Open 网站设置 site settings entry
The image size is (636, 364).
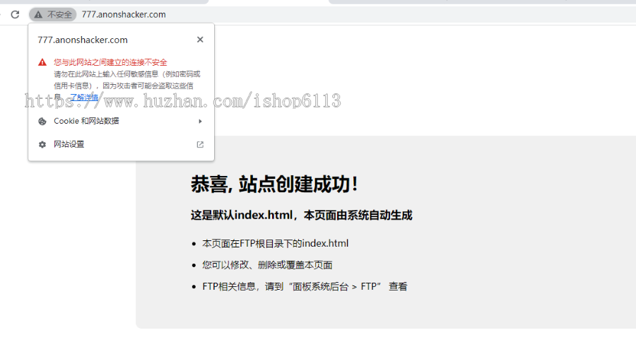click(x=121, y=144)
